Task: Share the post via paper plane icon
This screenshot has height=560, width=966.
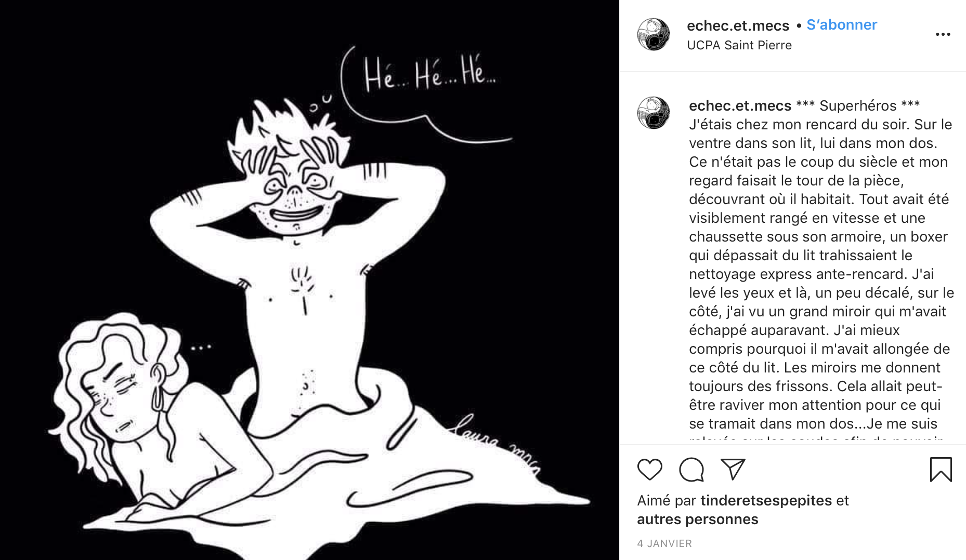Action: [x=733, y=469]
